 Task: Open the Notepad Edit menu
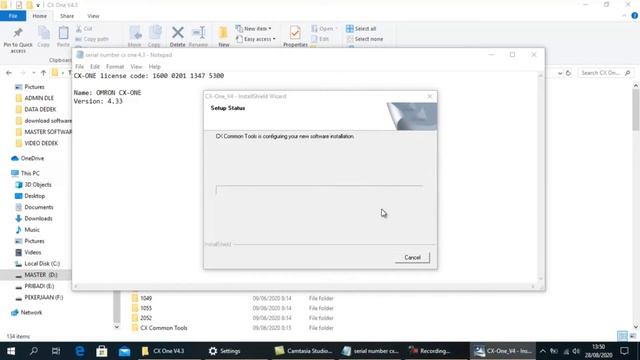(x=95, y=67)
